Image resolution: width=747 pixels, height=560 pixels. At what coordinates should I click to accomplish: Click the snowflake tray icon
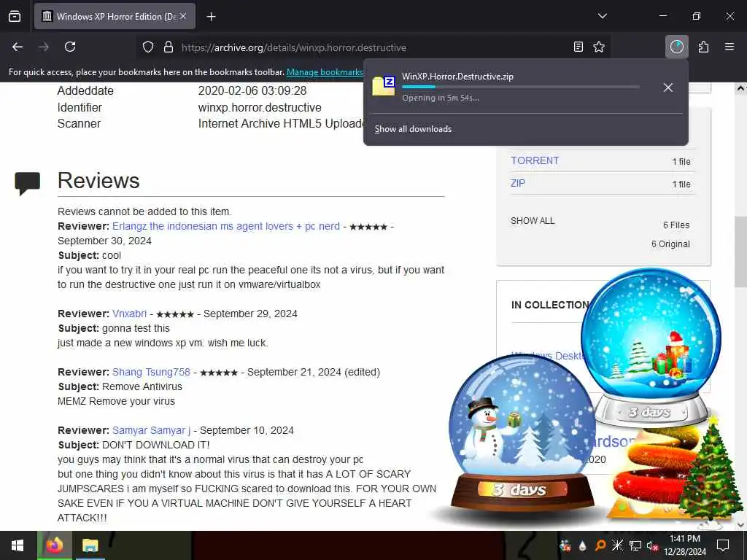[617, 545]
